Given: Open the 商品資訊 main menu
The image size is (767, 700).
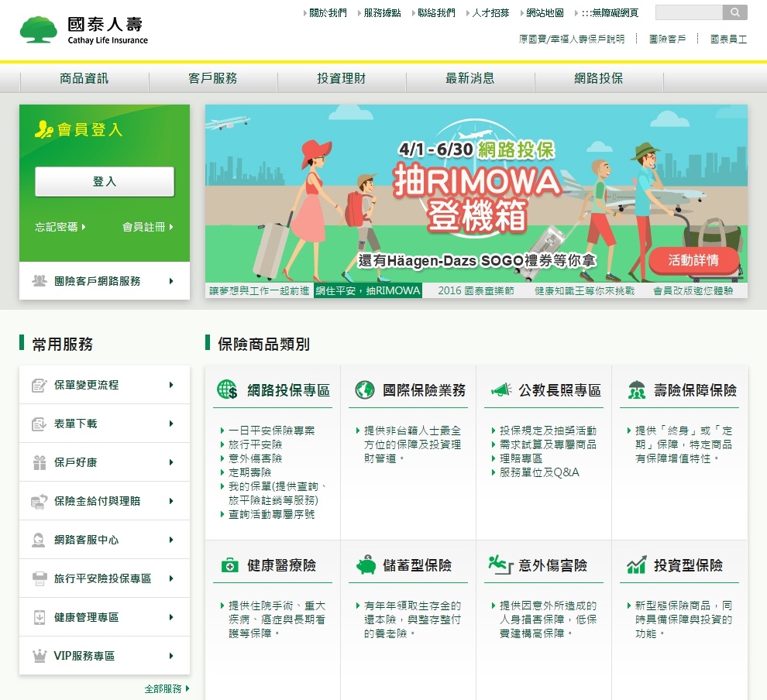Looking at the screenshot, I should tap(84, 78).
